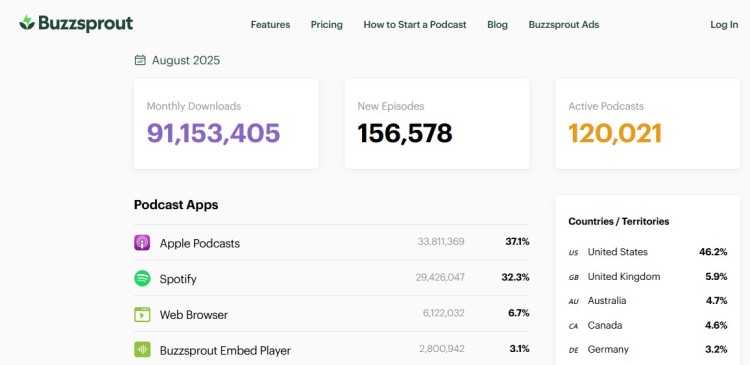Select the Canada row
Image resolution: width=750 pixels, height=365 pixels.
click(648, 325)
